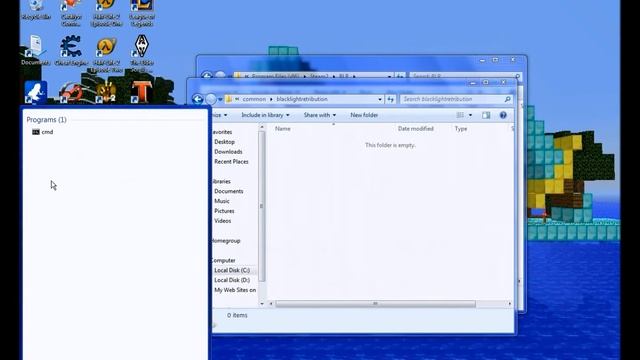Open Pictures library in navigation pane
This screenshot has width=640, height=360.
(224, 211)
